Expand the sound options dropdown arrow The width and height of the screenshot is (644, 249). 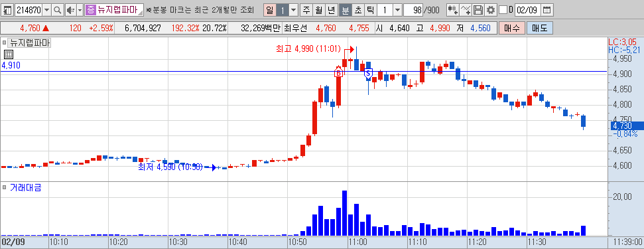click(80, 10)
